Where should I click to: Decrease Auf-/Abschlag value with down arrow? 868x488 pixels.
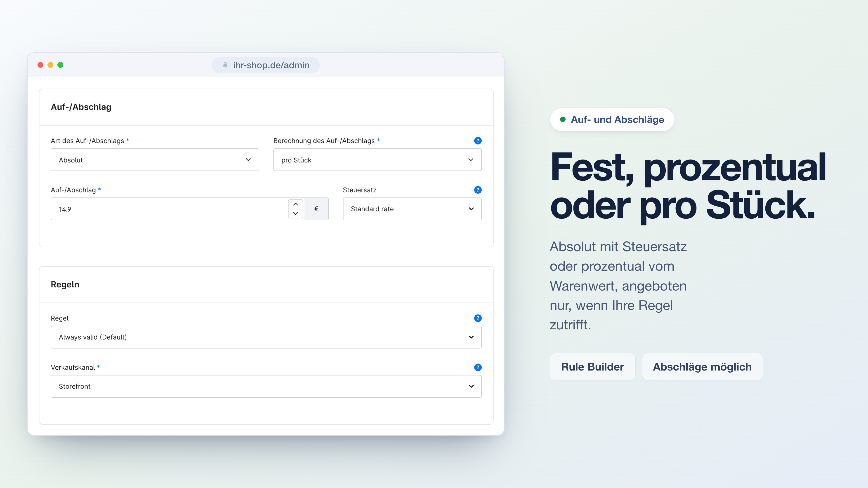point(295,213)
